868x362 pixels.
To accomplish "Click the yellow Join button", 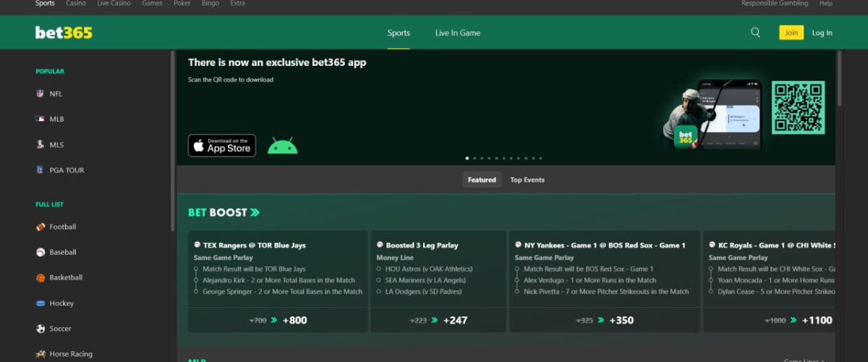I will point(791,33).
